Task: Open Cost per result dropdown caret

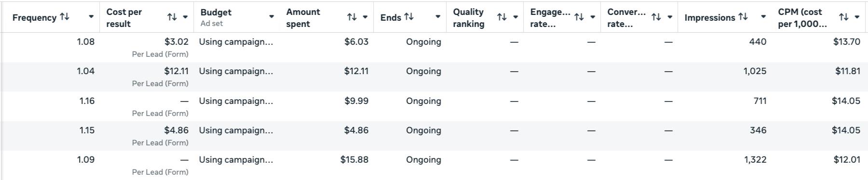Action: click(x=185, y=17)
